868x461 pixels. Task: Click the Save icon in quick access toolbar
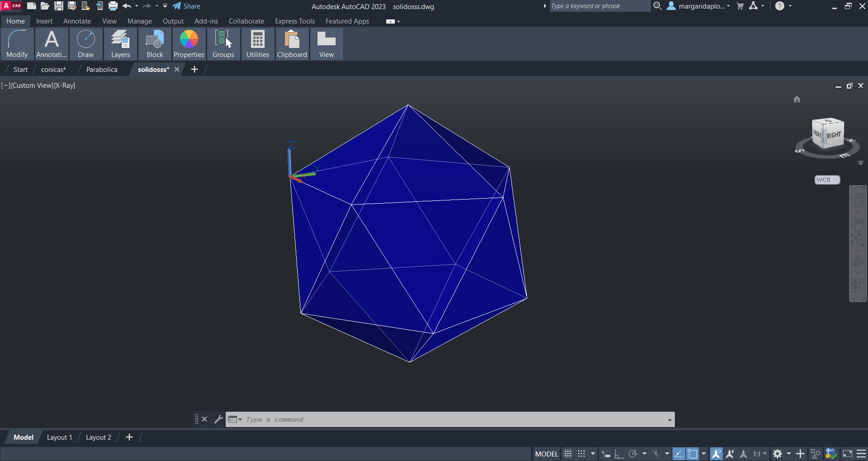pos(59,6)
